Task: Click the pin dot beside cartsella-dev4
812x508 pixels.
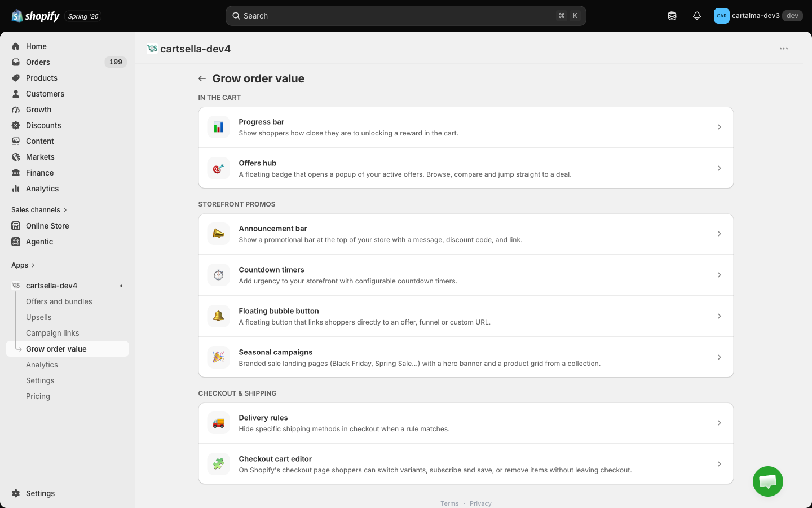Action: (121, 286)
